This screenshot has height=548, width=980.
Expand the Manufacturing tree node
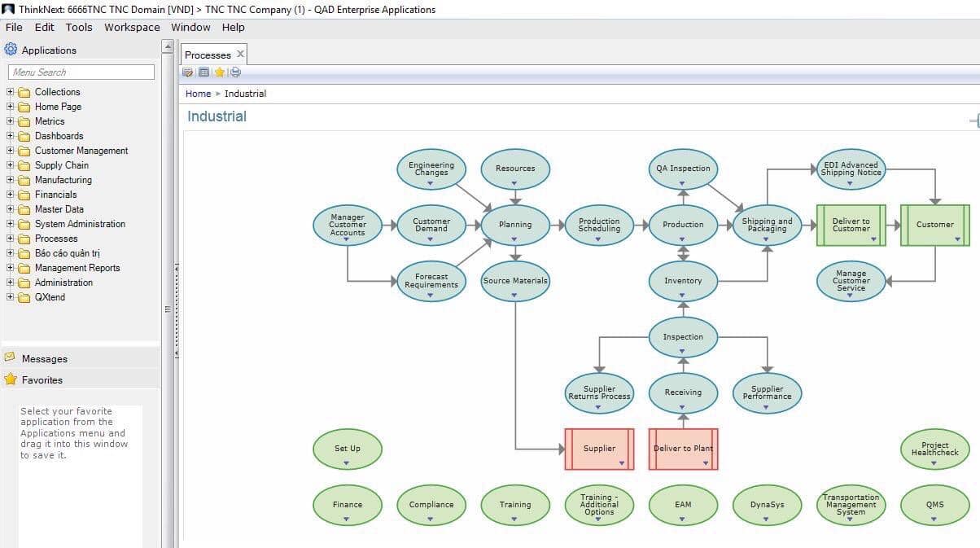pyautogui.click(x=11, y=180)
